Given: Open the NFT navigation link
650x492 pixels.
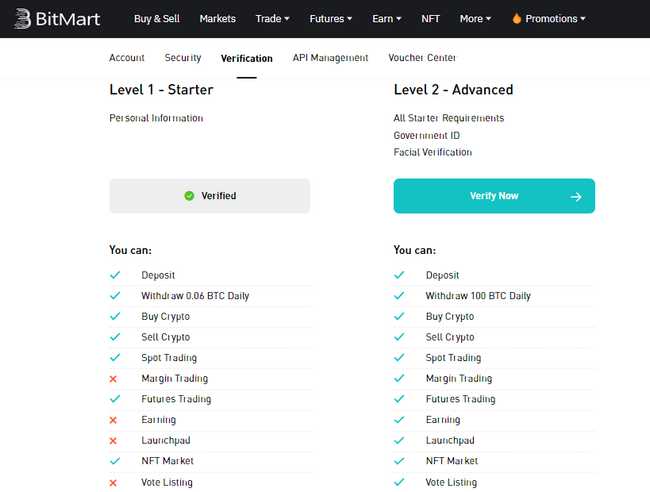Looking at the screenshot, I should click(x=430, y=19).
